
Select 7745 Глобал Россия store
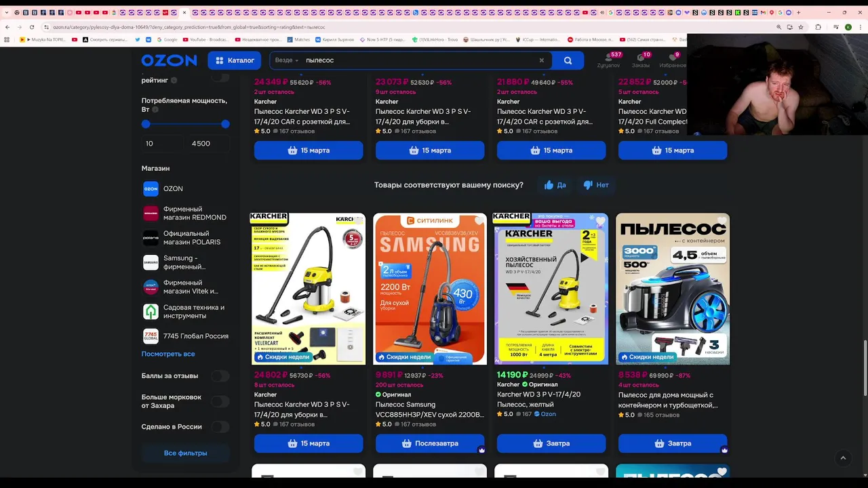[x=185, y=336]
